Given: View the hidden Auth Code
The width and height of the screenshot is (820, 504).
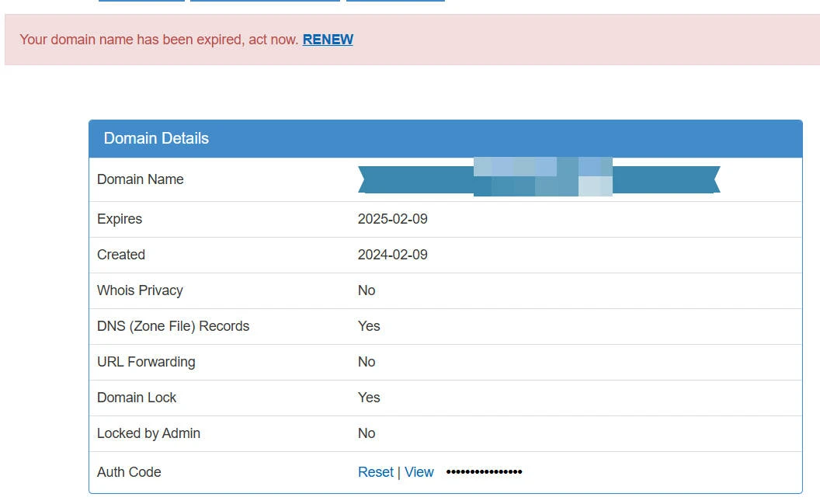Looking at the screenshot, I should [419, 472].
